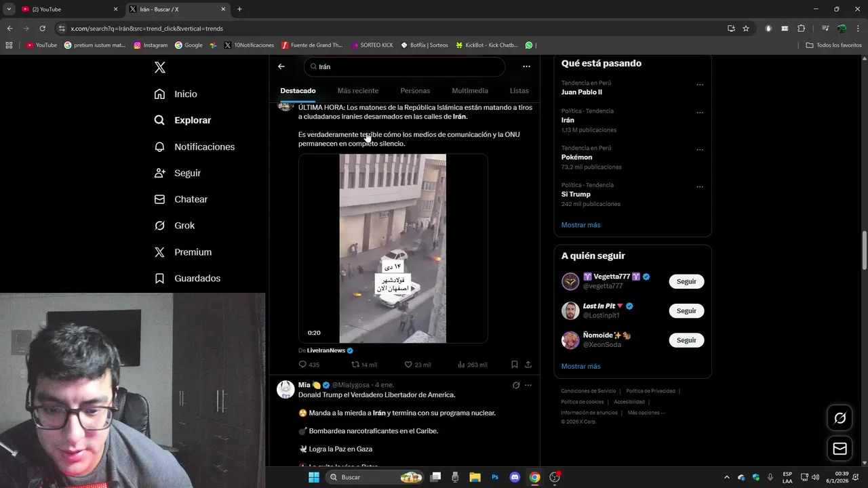
Task: Open Explorar in the sidebar
Action: 182,120
